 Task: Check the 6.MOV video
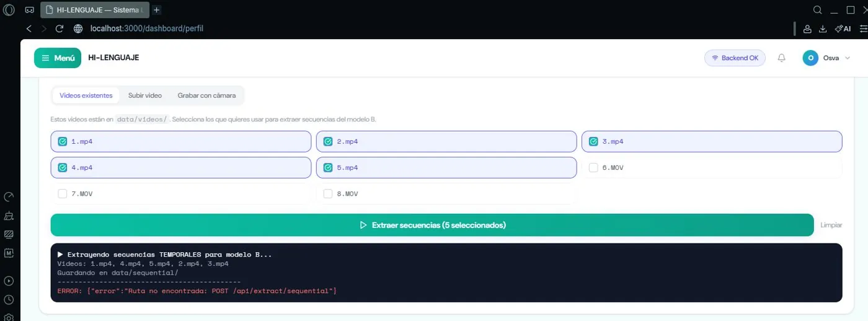pyautogui.click(x=593, y=167)
